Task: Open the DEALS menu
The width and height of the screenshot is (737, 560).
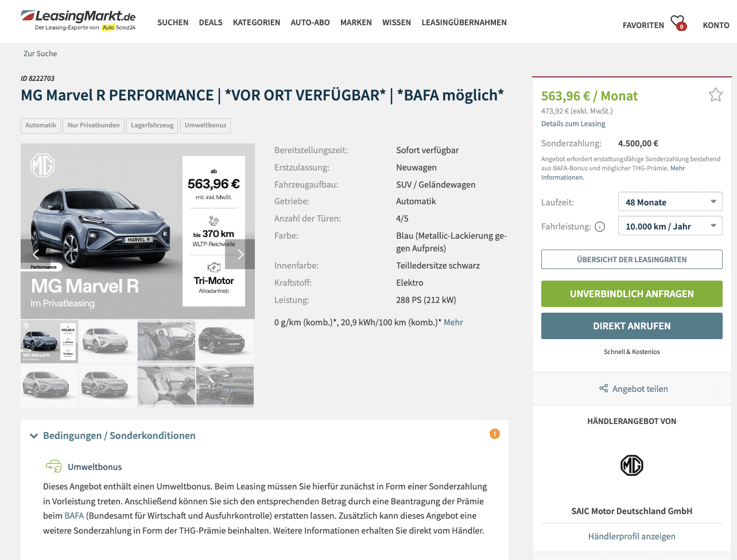Action: 211,22
